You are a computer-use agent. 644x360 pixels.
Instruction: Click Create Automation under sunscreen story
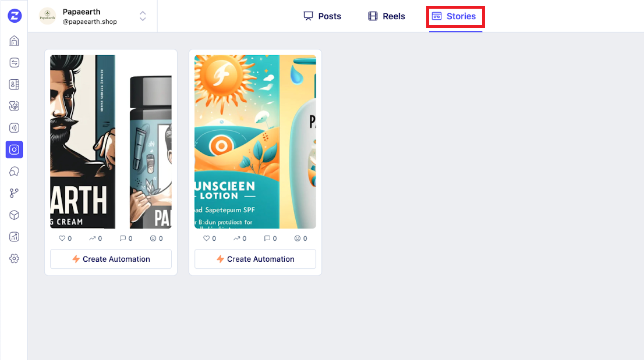(x=255, y=259)
